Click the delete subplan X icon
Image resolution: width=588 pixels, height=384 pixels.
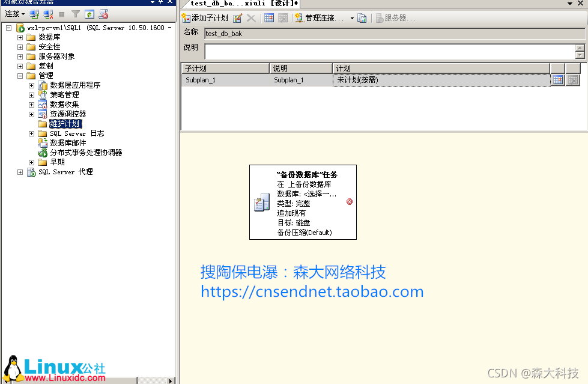[x=251, y=18]
